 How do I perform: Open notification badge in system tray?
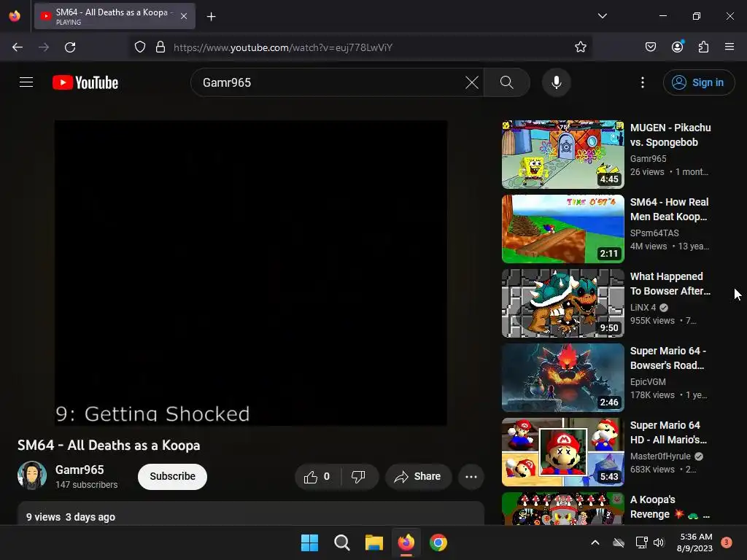coord(726,542)
